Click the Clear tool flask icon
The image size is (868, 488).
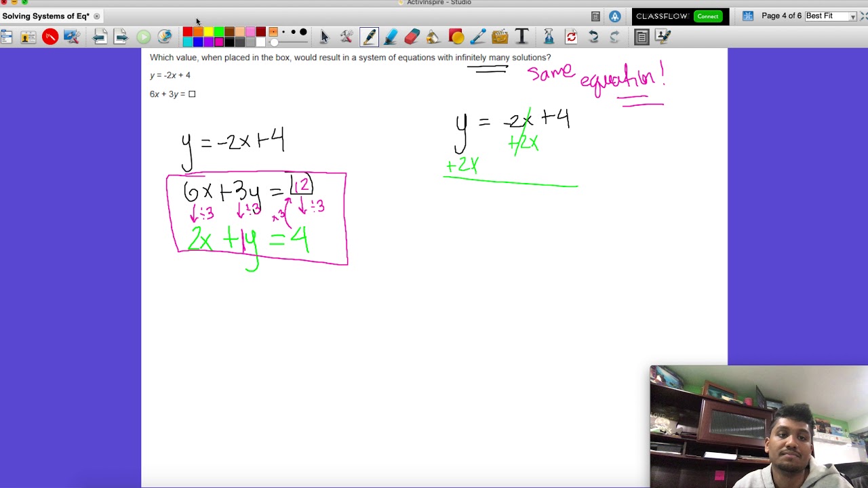(x=549, y=37)
